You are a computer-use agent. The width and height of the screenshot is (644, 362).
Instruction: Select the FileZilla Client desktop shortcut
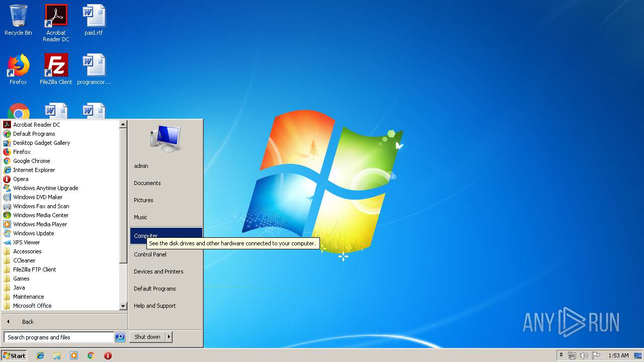pos(56,69)
